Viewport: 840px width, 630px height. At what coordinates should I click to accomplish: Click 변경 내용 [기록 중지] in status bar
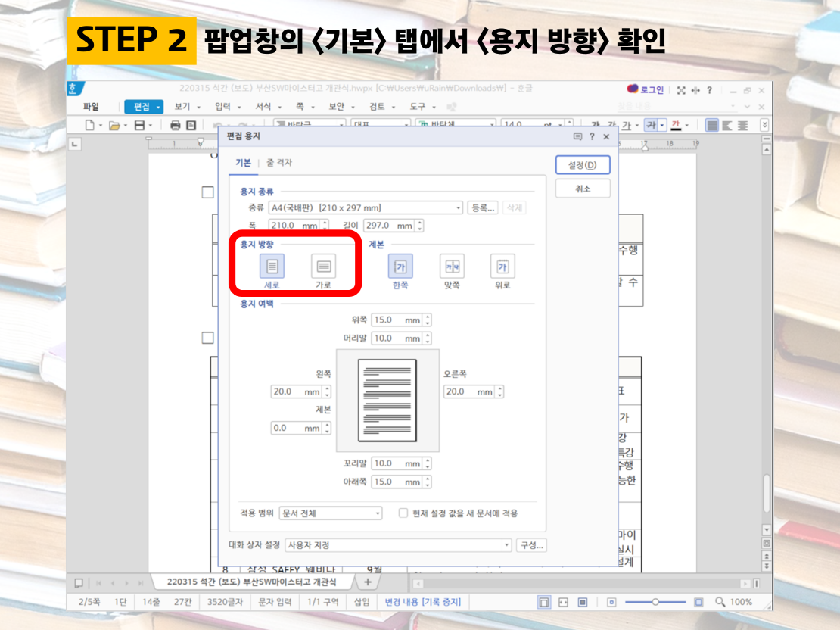coord(423,601)
